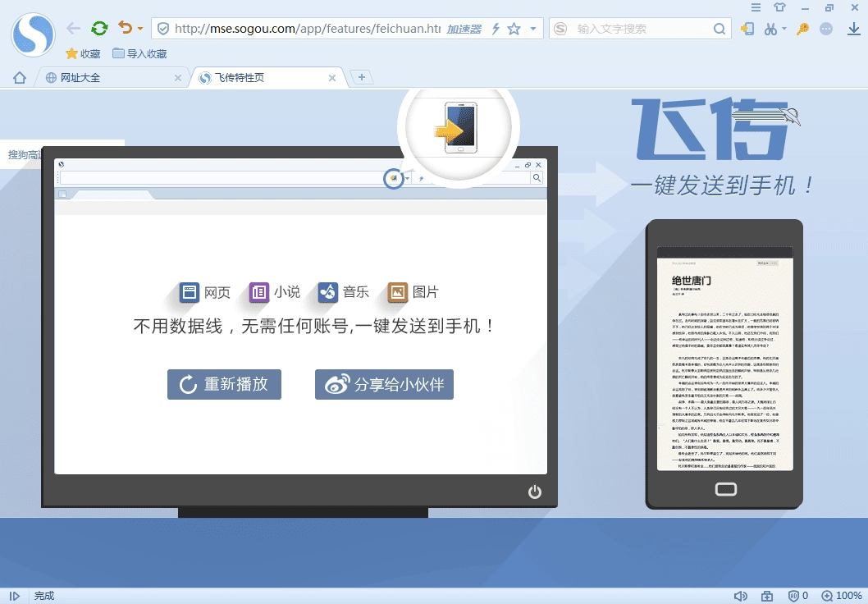
Task: Click the 搜狗高速 side label
Action: (x=25, y=154)
